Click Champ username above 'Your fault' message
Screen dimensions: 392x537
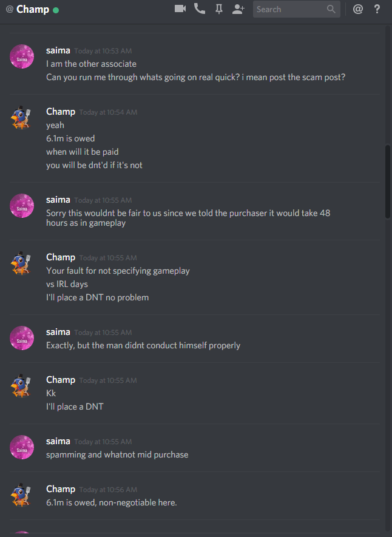[61, 257]
